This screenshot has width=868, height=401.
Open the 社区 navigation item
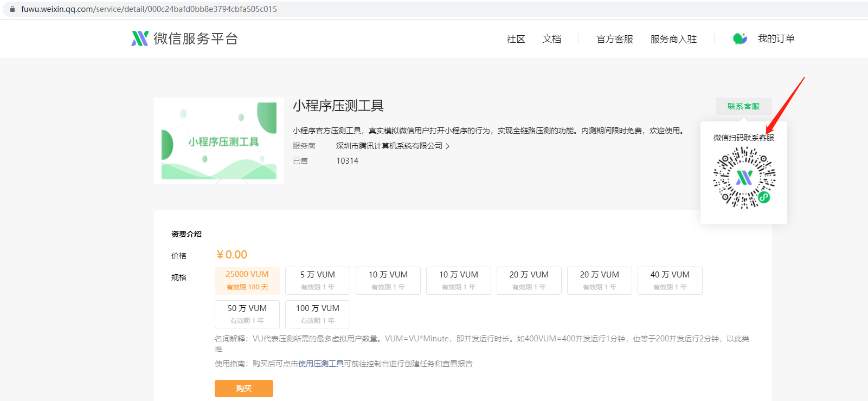516,39
